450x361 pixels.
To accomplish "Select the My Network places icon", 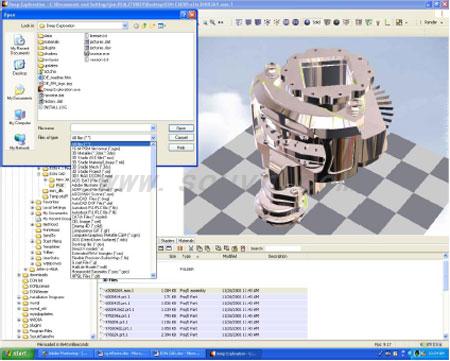I will 20,142.
